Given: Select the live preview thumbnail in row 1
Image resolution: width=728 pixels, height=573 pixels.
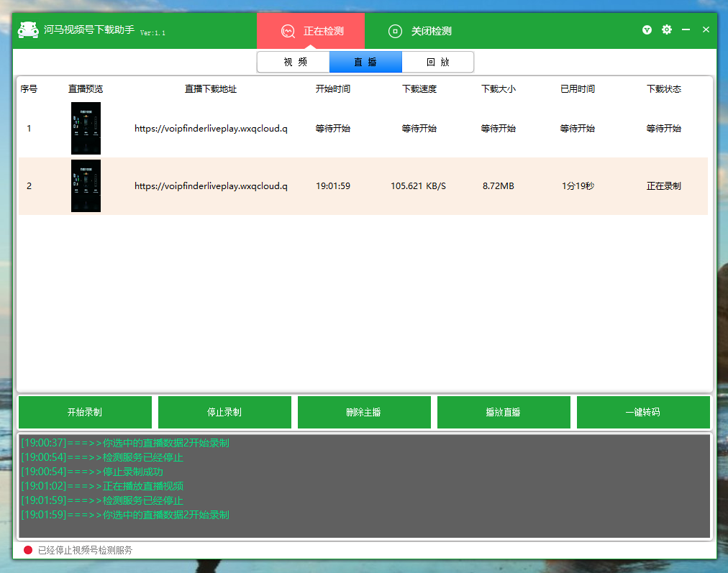Looking at the screenshot, I should (86, 129).
